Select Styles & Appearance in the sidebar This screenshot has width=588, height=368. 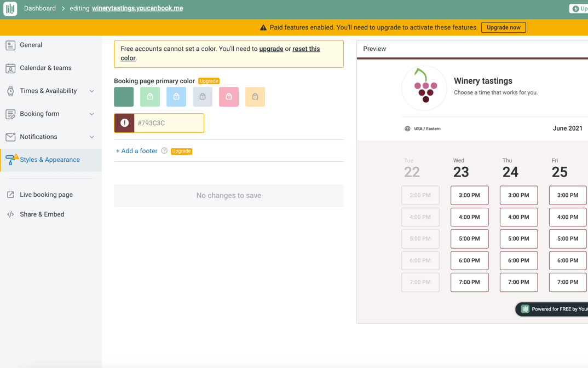pos(51,160)
